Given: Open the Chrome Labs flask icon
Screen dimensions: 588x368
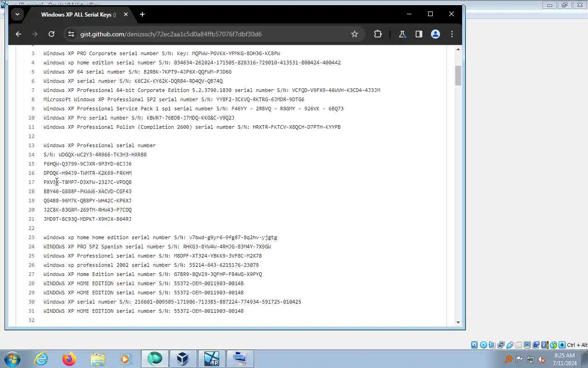Looking at the screenshot, I should pos(402,34).
